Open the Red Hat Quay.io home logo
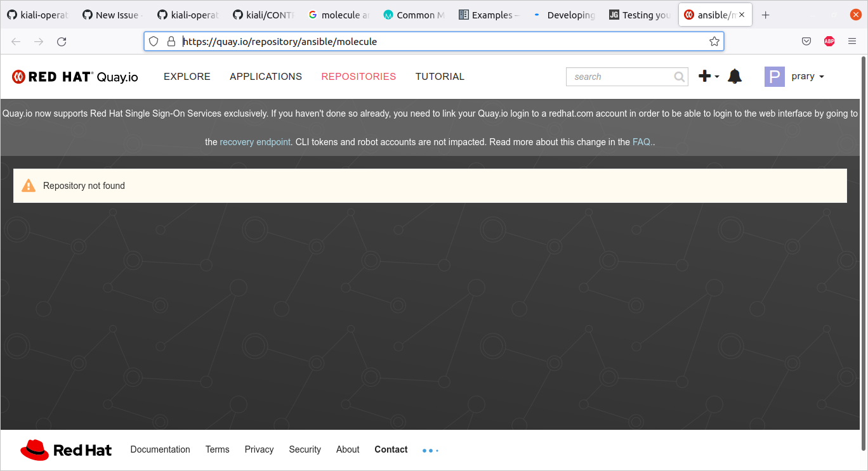Image resolution: width=868 pixels, height=471 pixels. [74, 76]
